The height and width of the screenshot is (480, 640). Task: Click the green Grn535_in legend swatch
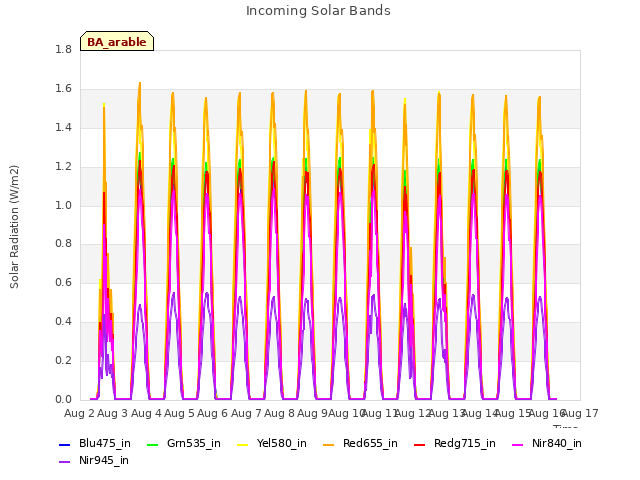[x=153, y=444]
